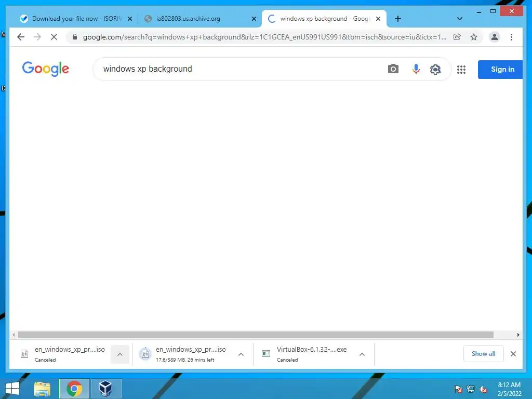The image size is (532, 399).
Task: Open network status tray icon
Action: (x=471, y=389)
